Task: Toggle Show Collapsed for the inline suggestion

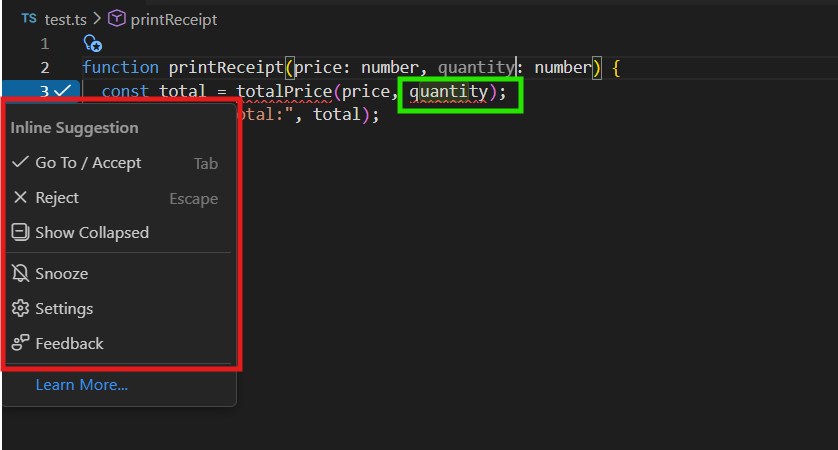Action: coord(92,233)
